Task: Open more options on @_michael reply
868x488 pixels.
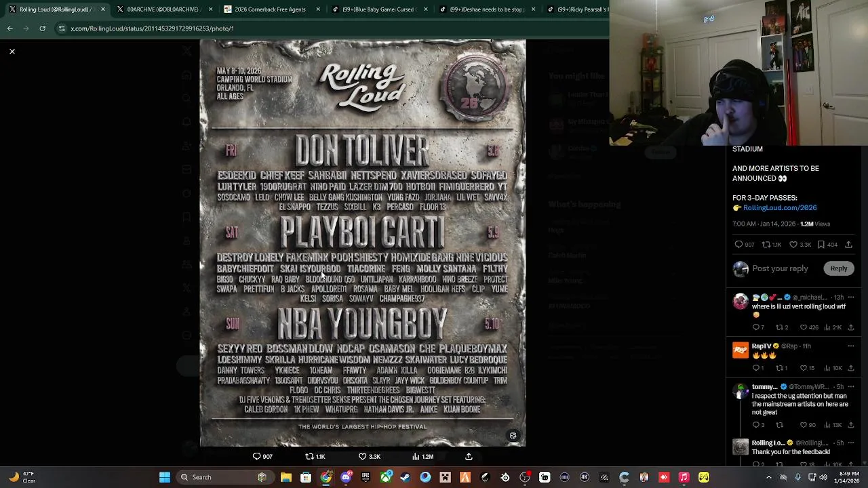Action: point(850,297)
